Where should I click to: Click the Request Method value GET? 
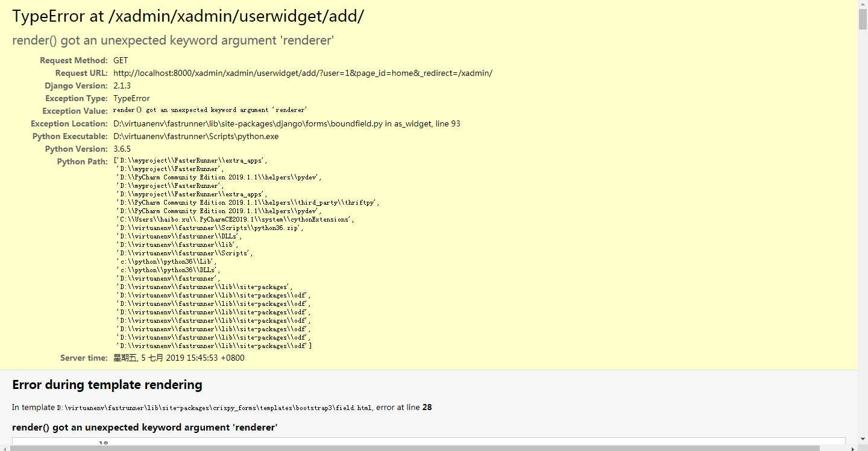pyautogui.click(x=121, y=60)
